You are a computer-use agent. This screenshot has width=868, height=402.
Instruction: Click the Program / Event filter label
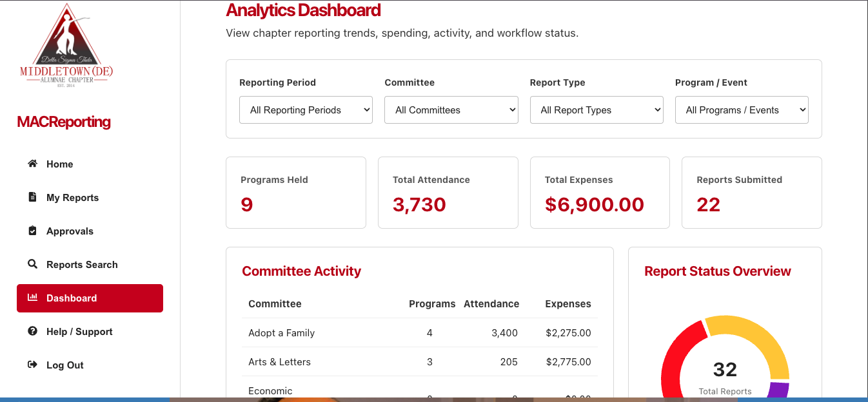click(711, 82)
